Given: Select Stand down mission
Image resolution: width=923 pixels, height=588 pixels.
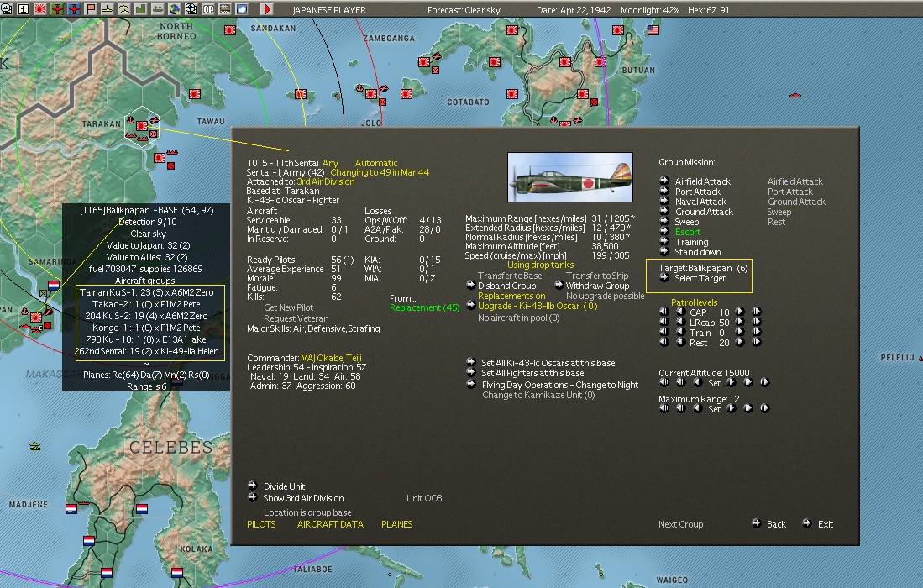Looking at the screenshot, I should (x=664, y=251).
